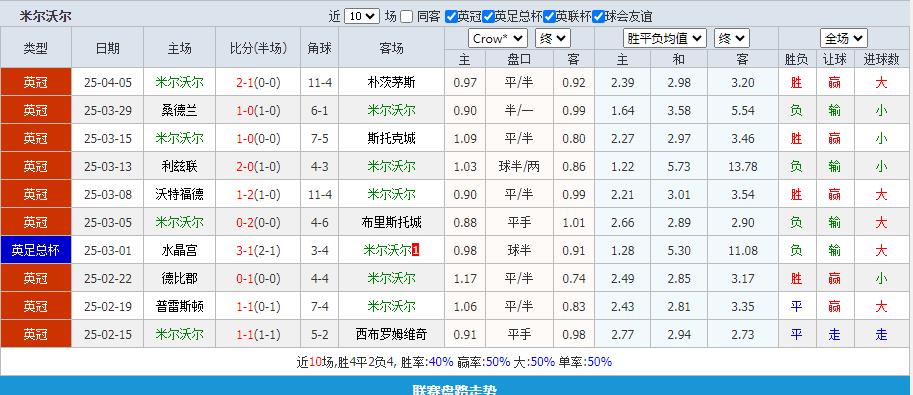The height and width of the screenshot is (395, 913).
Task: Open 水晶宫 team link
Action: pos(179,251)
